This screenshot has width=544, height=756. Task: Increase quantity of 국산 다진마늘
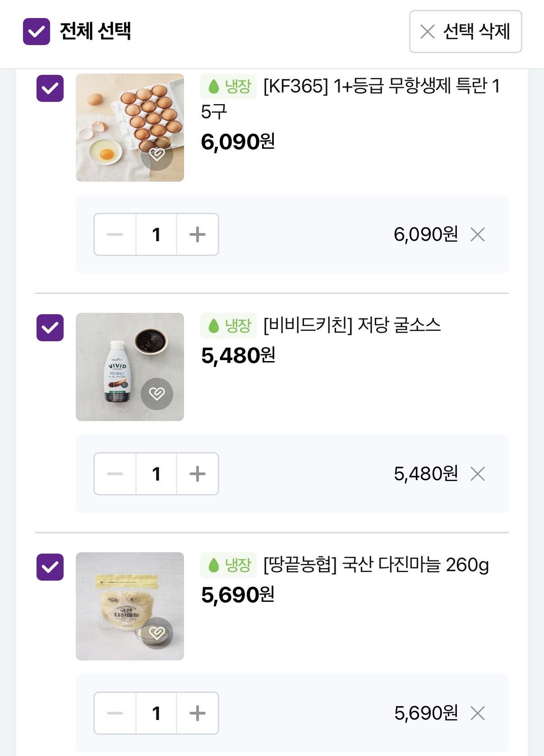coord(198,713)
